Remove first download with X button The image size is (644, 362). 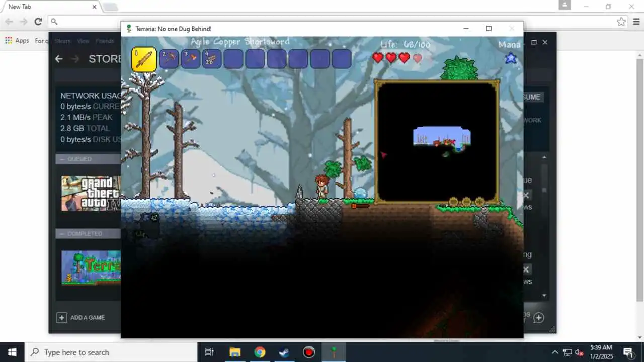526,195
